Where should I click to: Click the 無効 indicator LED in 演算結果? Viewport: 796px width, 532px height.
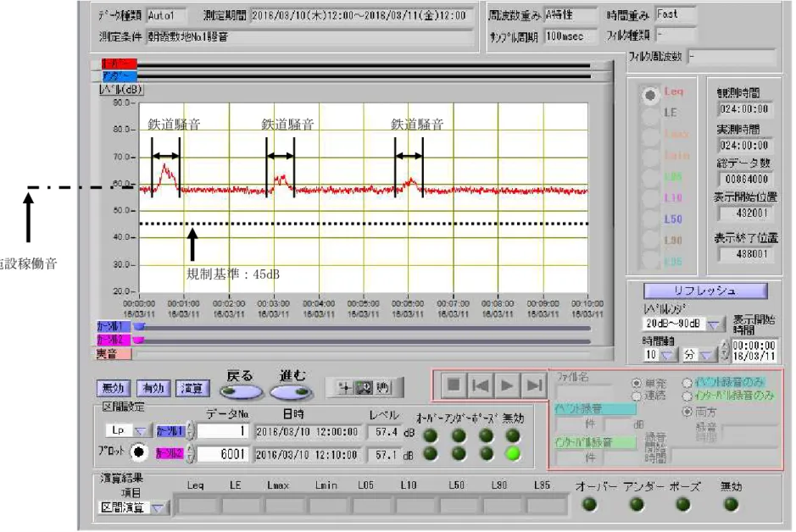click(x=731, y=505)
